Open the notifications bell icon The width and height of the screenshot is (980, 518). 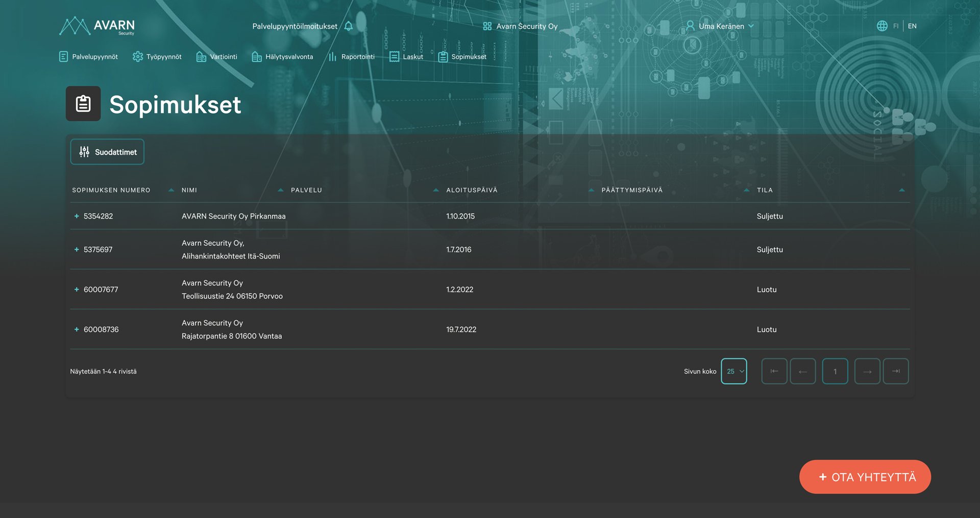pos(349,26)
